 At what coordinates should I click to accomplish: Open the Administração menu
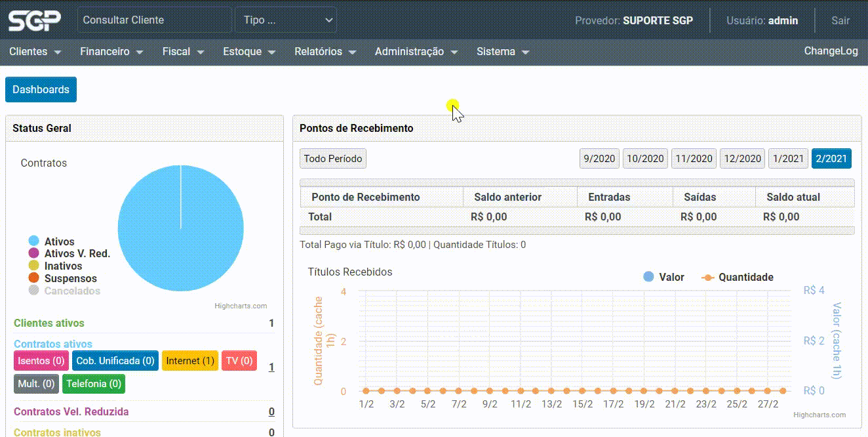[416, 51]
